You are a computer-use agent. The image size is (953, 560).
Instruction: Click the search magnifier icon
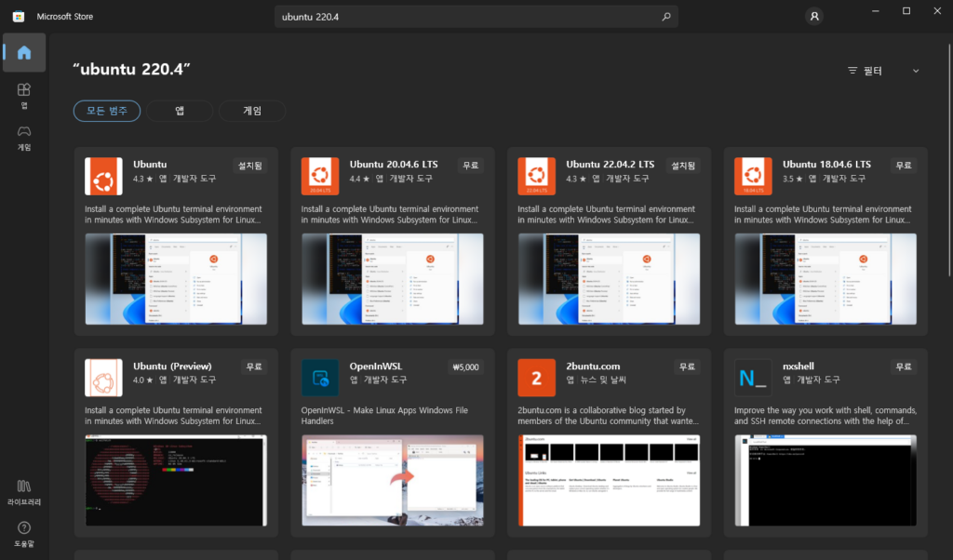tap(666, 17)
